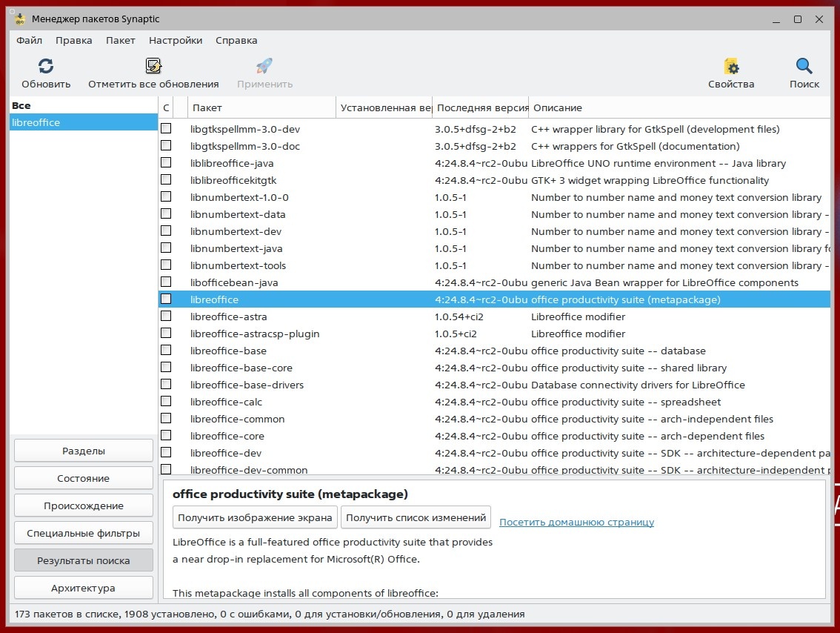Viewport: 840px width, 633px height.
Task: Sort by the Описание column header
Action: click(x=679, y=107)
